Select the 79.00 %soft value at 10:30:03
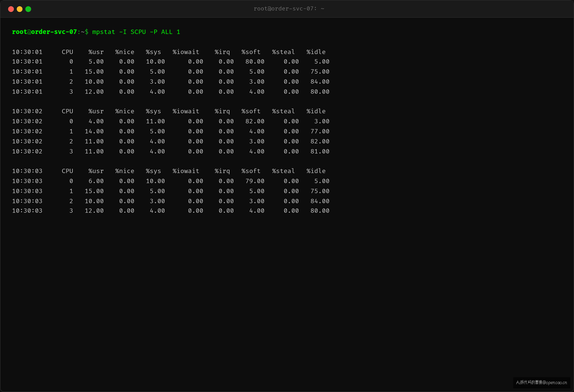This screenshot has height=392, width=574. click(x=255, y=181)
